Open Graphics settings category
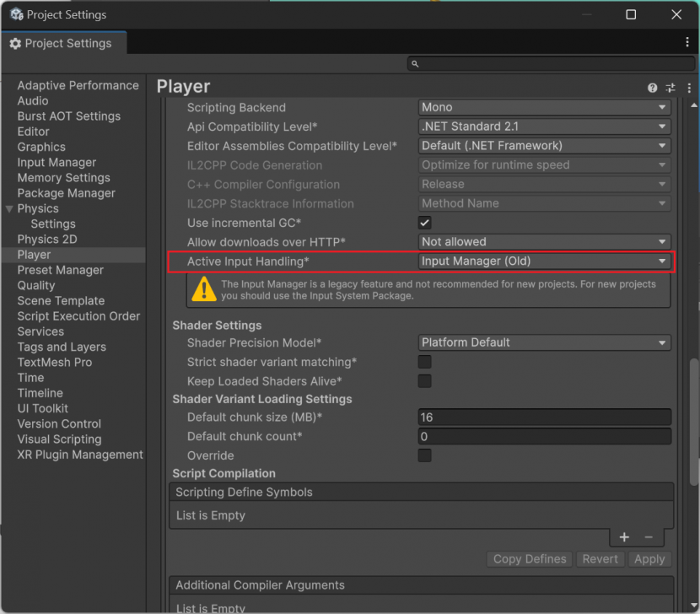This screenshot has height=614, width=700. pyautogui.click(x=41, y=147)
